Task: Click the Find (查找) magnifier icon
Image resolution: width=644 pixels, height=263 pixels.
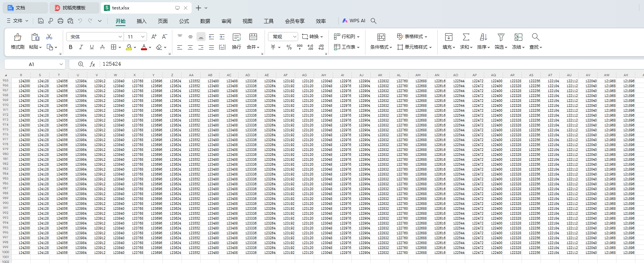Action: click(x=536, y=37)
